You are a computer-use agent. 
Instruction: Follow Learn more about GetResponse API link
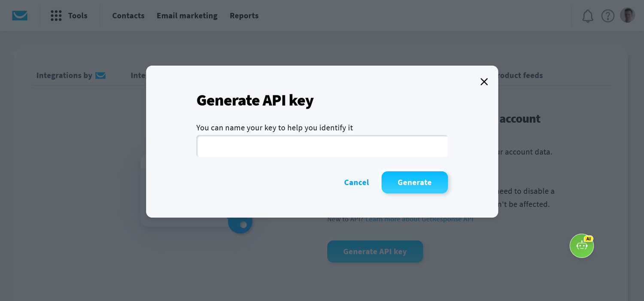(419, 219)
